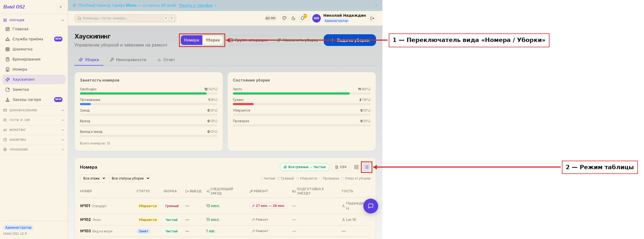This screenshot has height=239, width=644.
Task: Close the trial period banner
Action: [376, 5]
